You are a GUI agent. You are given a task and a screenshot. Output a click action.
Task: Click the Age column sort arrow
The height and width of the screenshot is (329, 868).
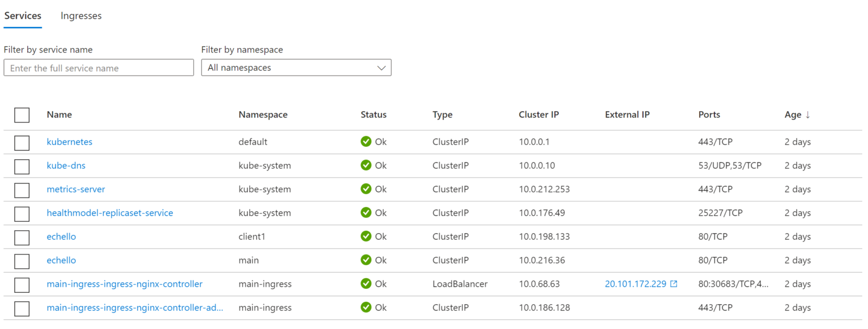pyautogui.click(x=808, y=115)
